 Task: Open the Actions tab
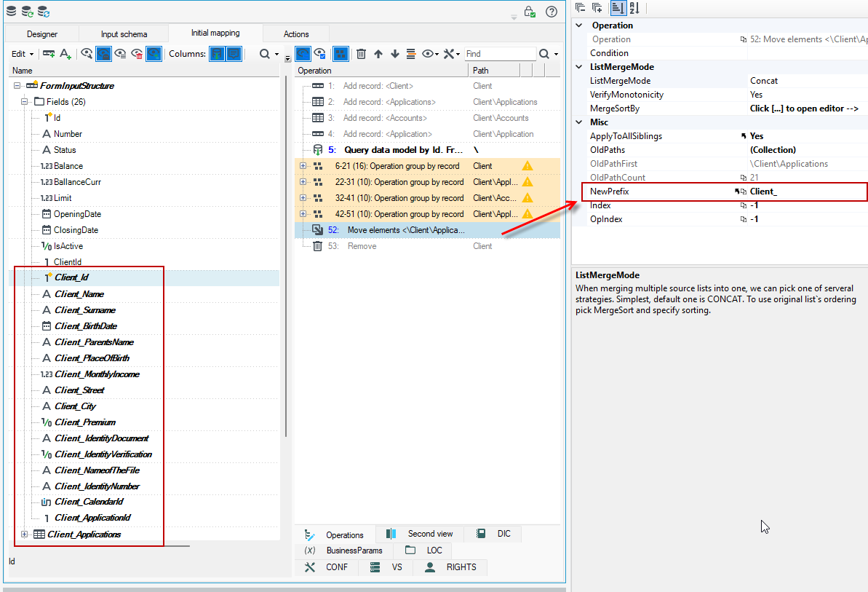[296, 33]
